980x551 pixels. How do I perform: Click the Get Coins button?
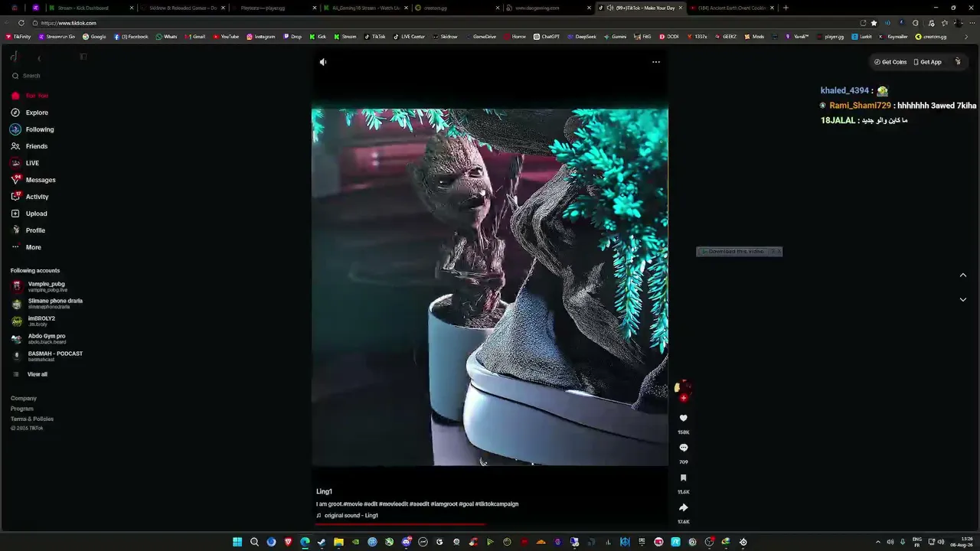890,62
